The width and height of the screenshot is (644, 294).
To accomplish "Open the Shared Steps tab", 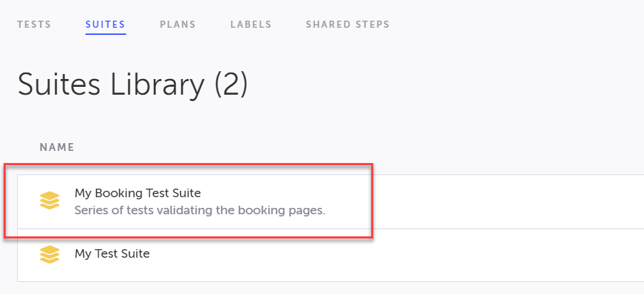I will click(348, 24).
